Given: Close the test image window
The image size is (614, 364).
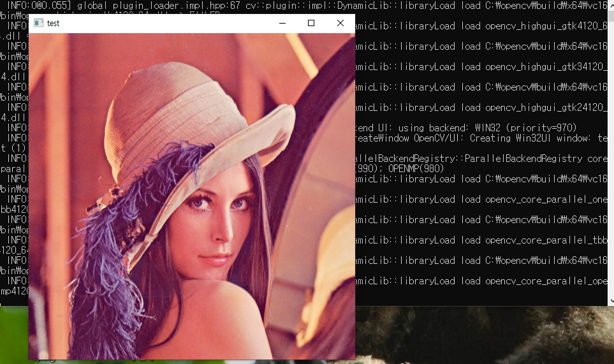Looking at the screenshot, I should point(340,23).
